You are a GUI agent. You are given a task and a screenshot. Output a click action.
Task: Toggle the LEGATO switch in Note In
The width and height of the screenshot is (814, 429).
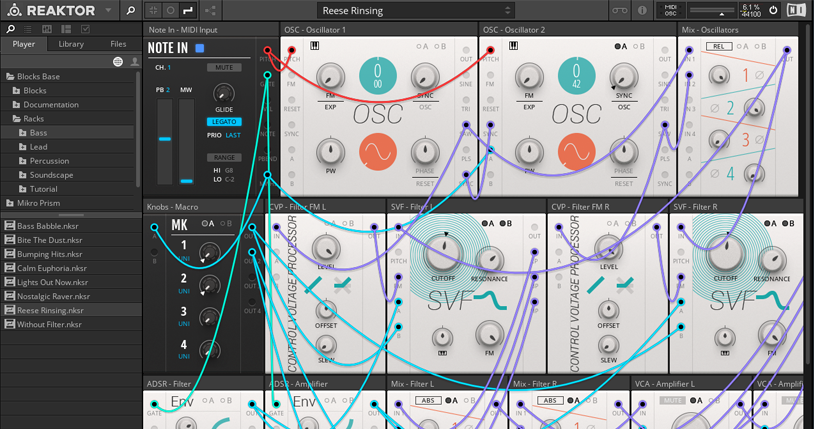(x=224, y=122)
